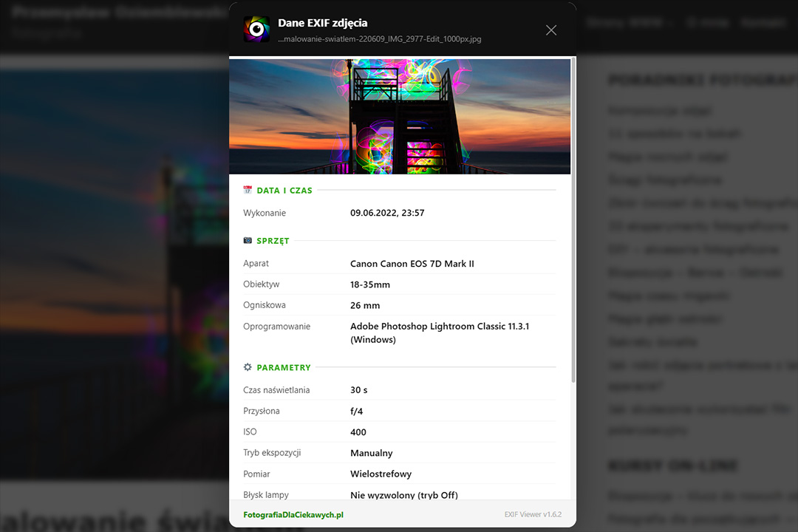
Task: Click the Pomiar row label
Action: coord(256,474)
